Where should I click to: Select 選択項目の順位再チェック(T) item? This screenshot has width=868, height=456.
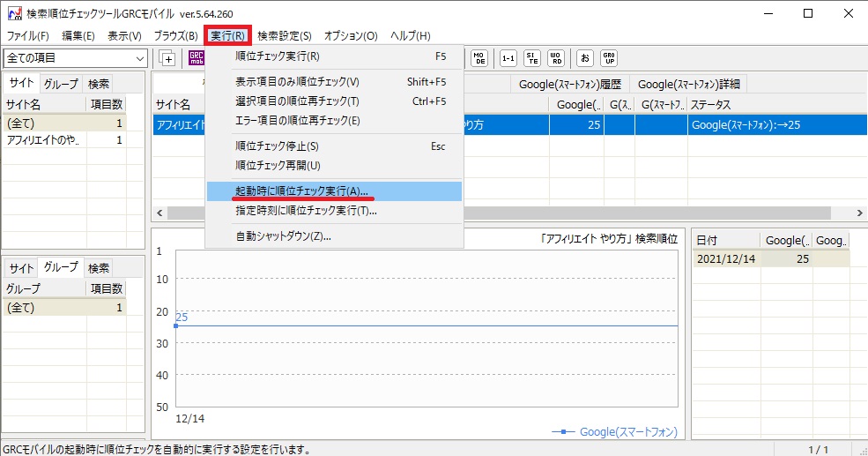point(334,101)
